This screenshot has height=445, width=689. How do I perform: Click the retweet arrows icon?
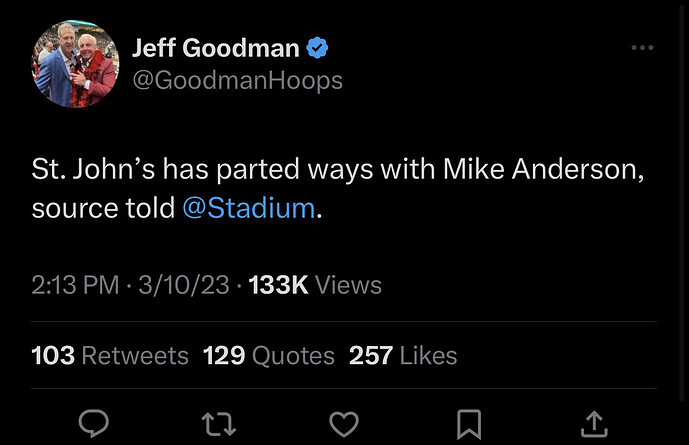pos(219,423)
